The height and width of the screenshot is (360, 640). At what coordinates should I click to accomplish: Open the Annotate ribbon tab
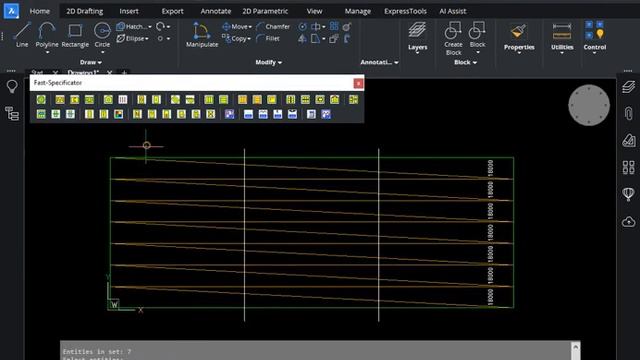[x=216, y=11]
